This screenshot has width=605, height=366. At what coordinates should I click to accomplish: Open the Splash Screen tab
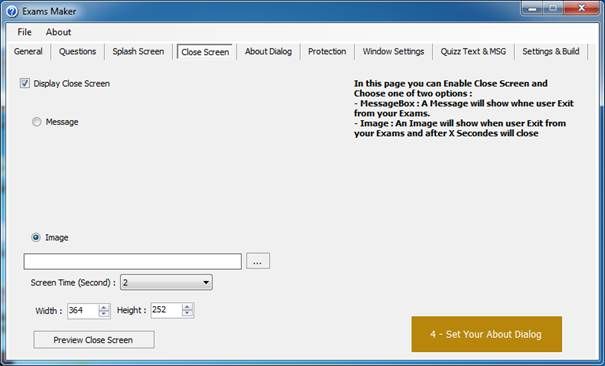(138, 51)
